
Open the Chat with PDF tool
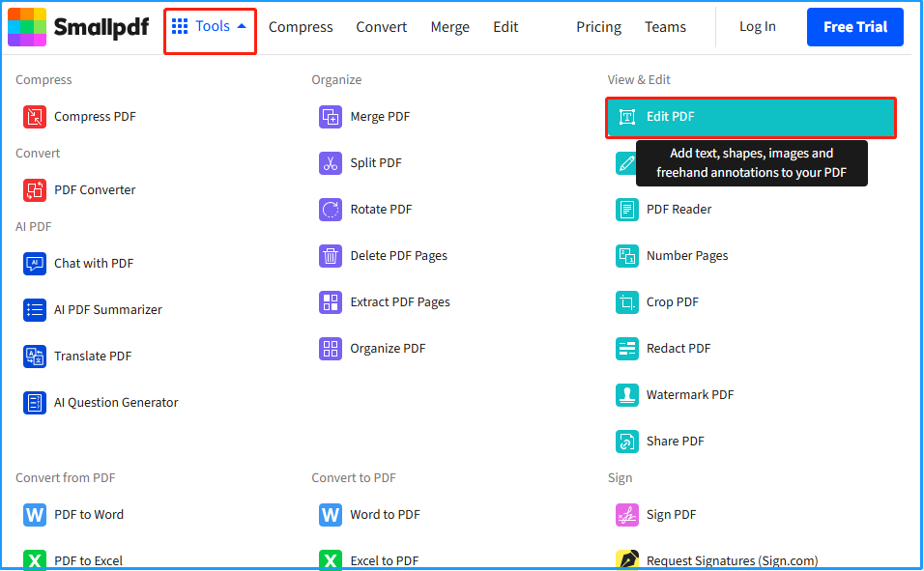[94, 264]
